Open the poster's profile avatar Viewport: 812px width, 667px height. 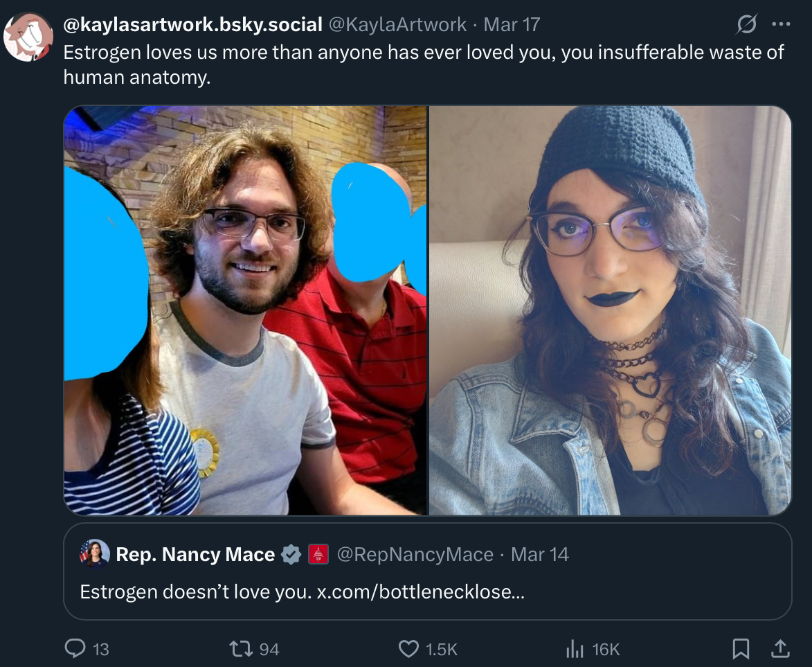click(28, 37)
